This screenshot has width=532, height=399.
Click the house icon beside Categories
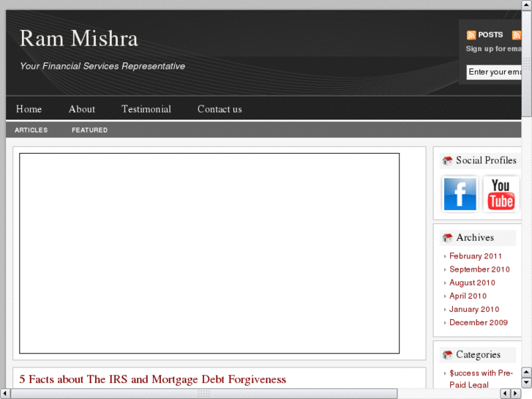tap(448, 355)
